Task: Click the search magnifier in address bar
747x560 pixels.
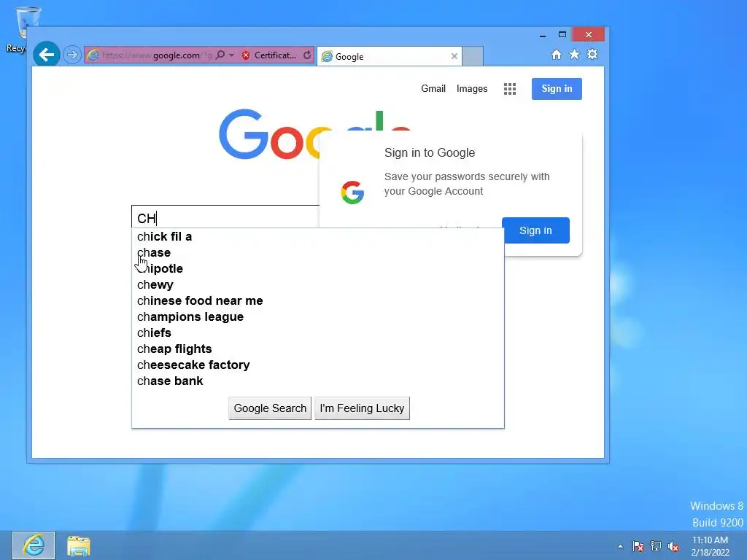Action: coord(220,55)
